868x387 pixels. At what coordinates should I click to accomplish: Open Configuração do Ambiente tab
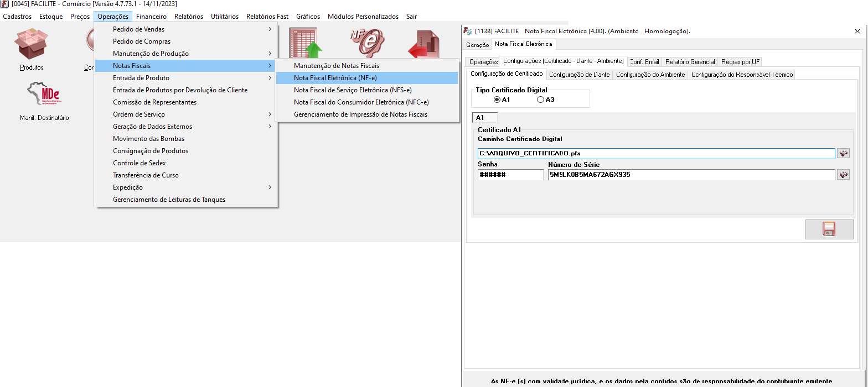[x=650, y=75]
